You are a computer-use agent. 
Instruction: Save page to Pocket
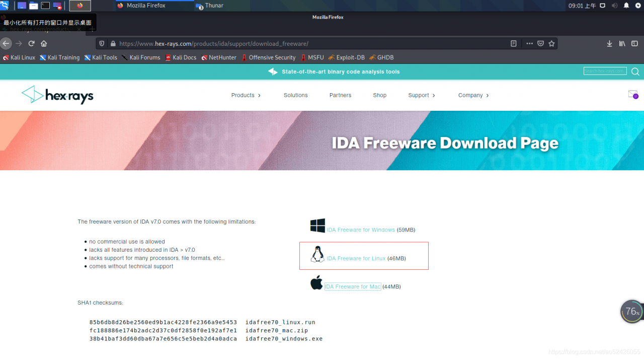tap(540, 44)
